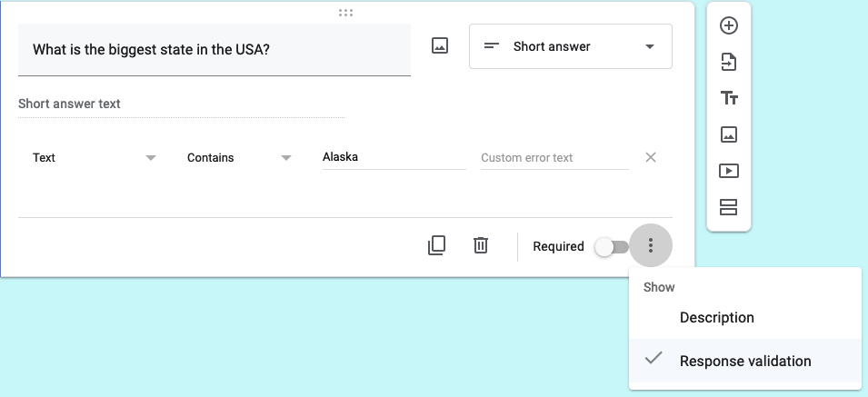868x397 pixels.
Task: Select Description from the Show menu
Action: click(x=716, y=318)
